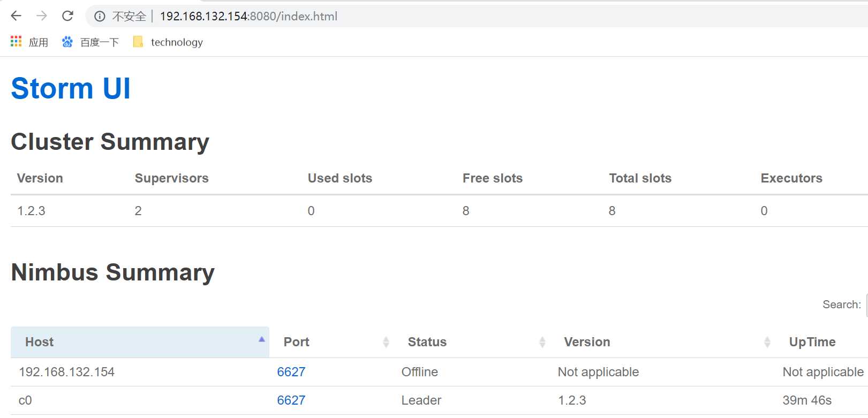Sort Nimbus table by Version column
This screenshot has height=418, width=868.
(662, 342)
